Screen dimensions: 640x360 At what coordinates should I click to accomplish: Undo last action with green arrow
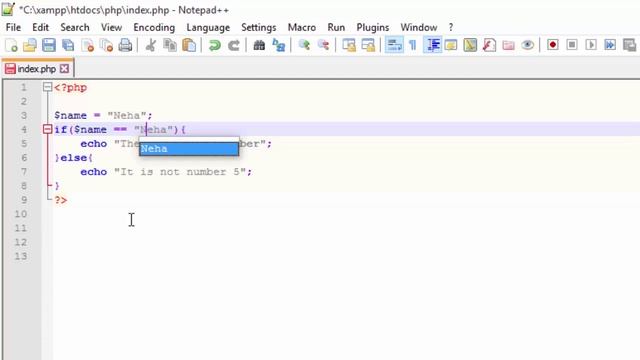(214, 45)
